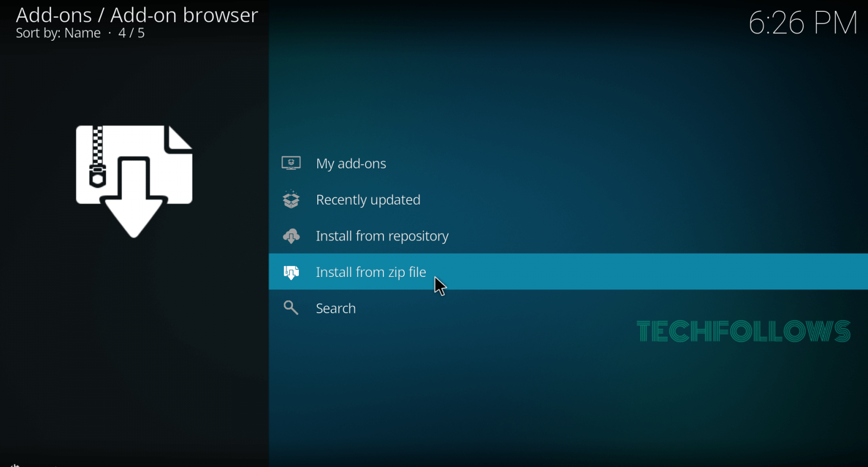Click the 6:26 PM clock
Screen dimensions: 868x467
coord(803,23)
